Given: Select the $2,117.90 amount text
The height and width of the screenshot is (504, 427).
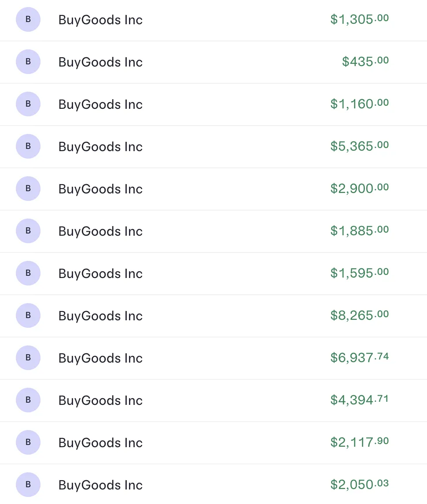Looking at the screenshot, I should (x=360, y=442).
